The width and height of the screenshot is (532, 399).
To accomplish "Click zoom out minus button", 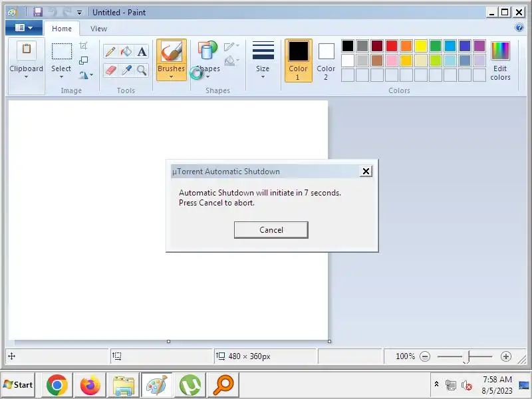I will (x=425, y=356).
